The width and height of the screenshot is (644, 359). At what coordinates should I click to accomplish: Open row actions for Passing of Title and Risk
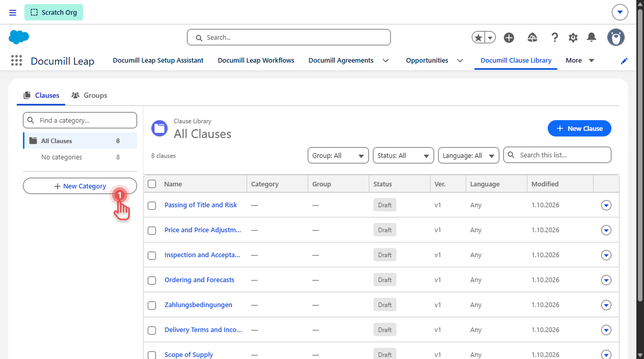pos(606,205)
